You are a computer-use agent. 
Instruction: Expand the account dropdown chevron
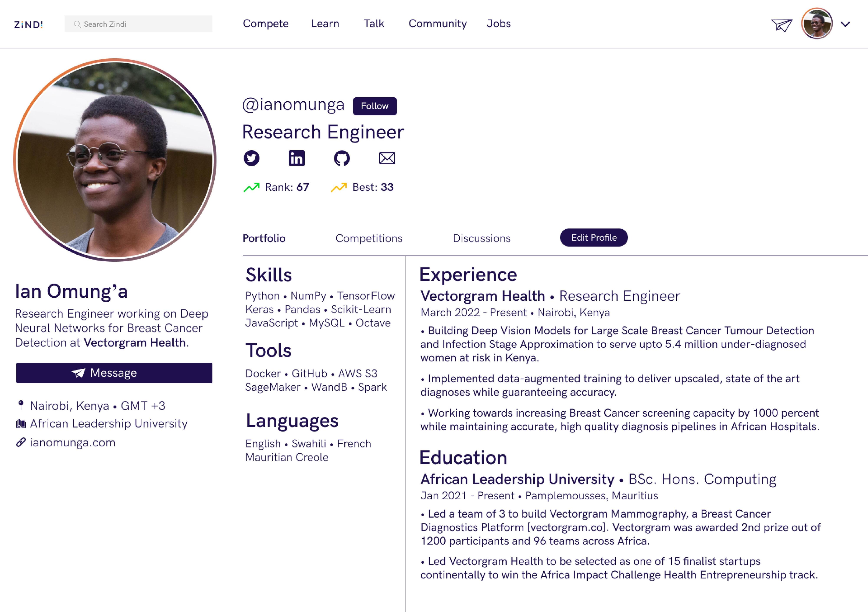[x=845, y=24]
